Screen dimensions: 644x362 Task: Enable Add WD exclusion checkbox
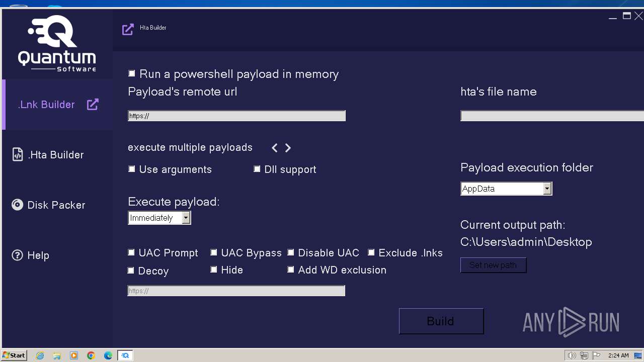point(291,269)
